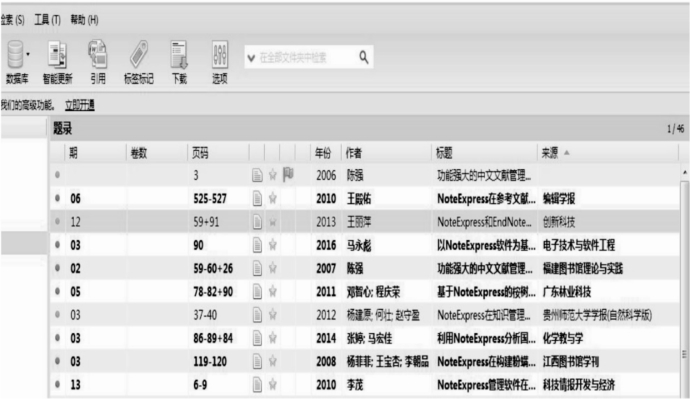
Task: Select the 福建图书馆理论与实践 source cell
Action: coord(583,268)
